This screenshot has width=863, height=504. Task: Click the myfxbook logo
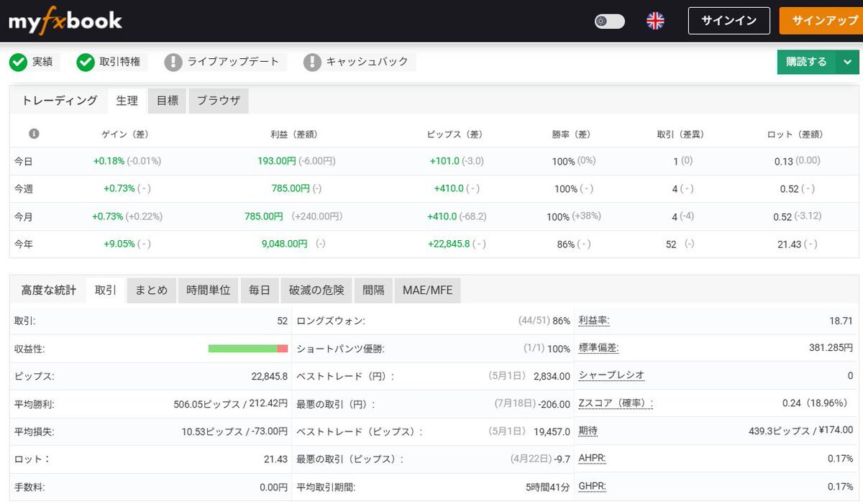click(65, 21)
